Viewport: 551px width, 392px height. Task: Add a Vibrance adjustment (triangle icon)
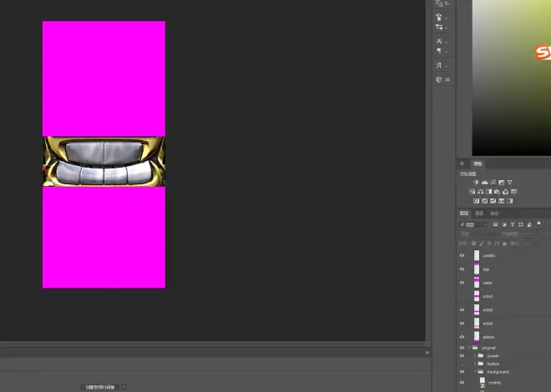coord(510,182)
